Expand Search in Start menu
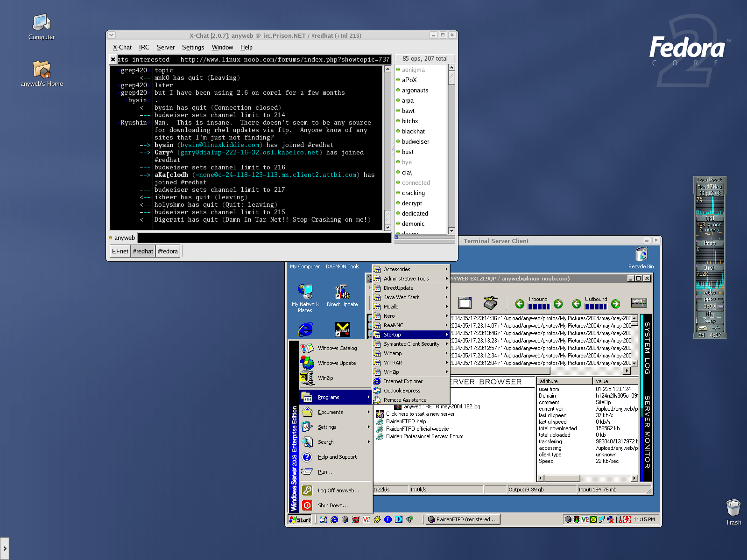 click(x=335, y=442)
